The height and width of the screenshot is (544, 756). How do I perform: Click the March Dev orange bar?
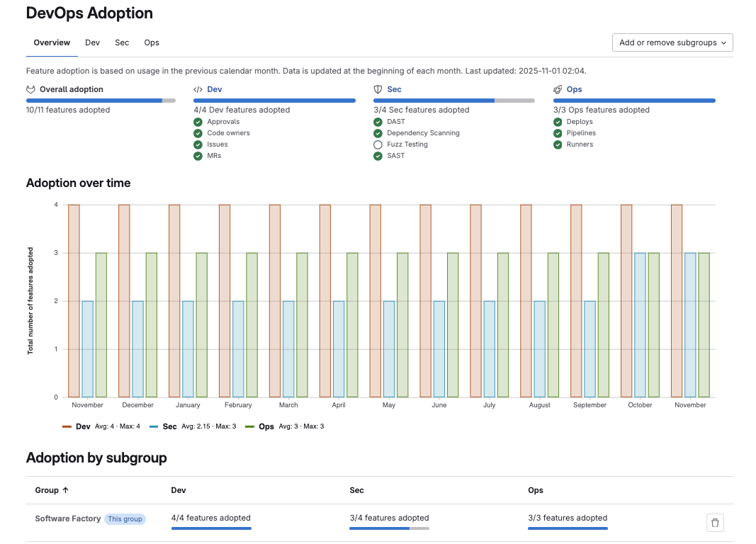tap(275, 301)
